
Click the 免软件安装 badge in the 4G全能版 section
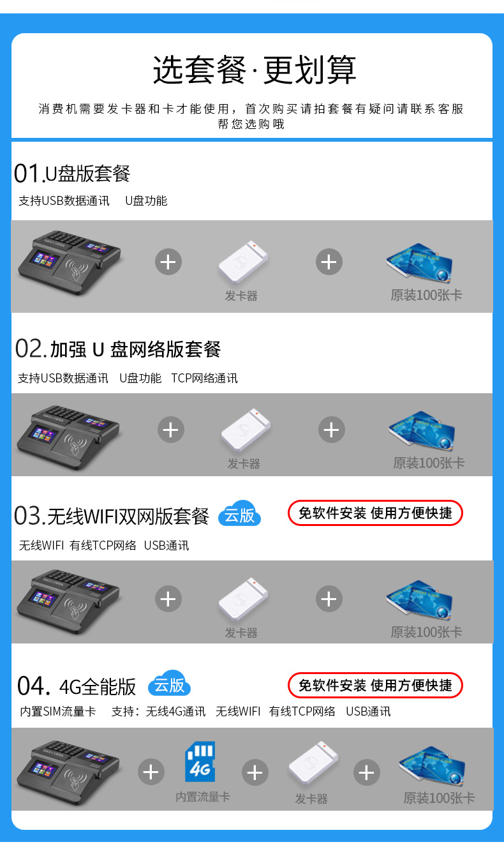click(375, 685)
